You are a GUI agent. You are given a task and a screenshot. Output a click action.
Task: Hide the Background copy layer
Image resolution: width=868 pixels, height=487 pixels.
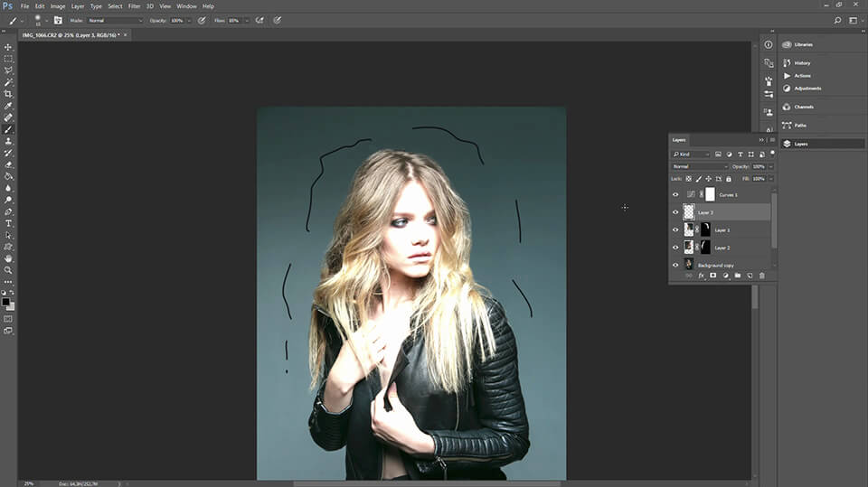click(x=675, y=265)
